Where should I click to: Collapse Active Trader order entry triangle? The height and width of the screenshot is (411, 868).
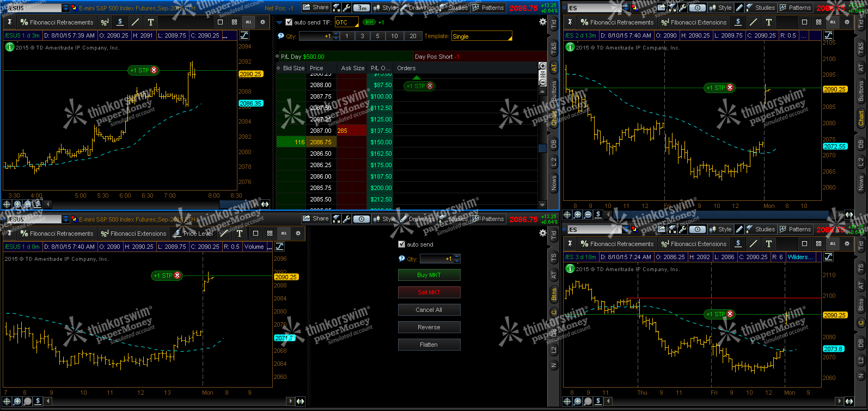click(280, 22)
